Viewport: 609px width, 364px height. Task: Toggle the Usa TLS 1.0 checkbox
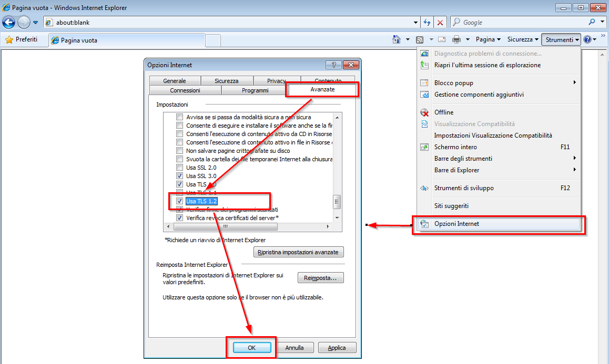click(x=179, y=184)
